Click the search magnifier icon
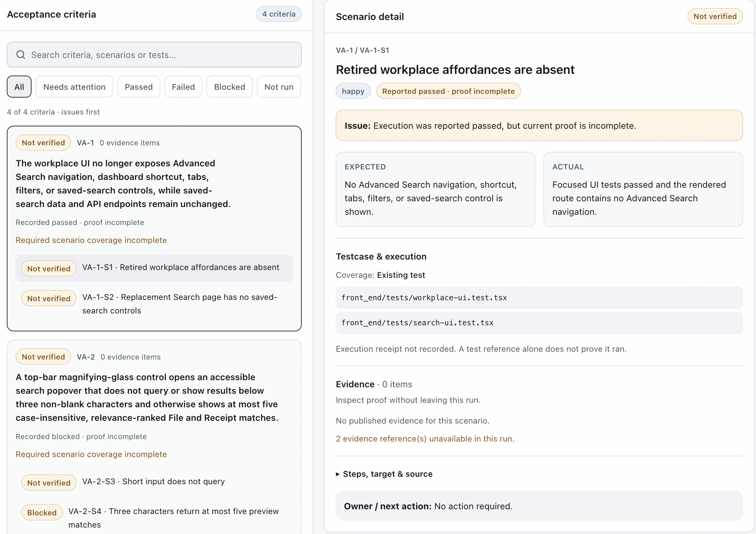 21,55
